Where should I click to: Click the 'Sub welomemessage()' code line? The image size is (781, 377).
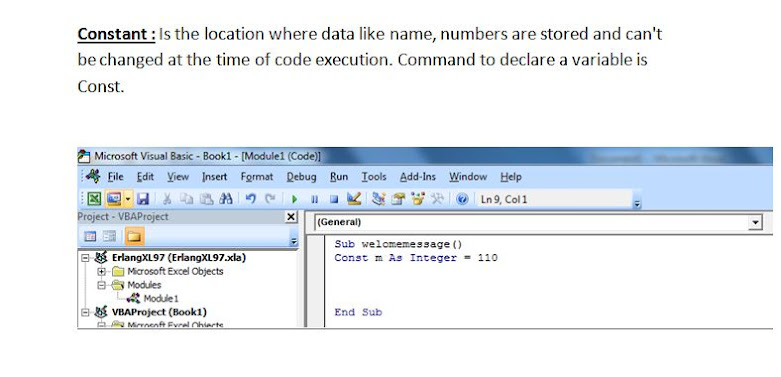point(398,244)
